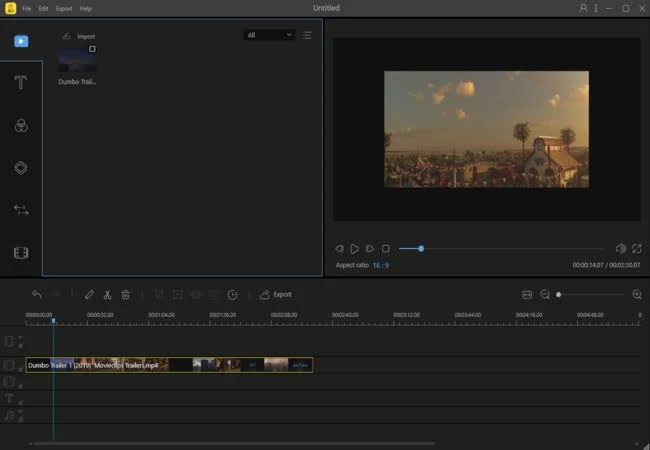650x450 pixels.
Task: Open the Edit menu
Action: [x=43, y=8]
